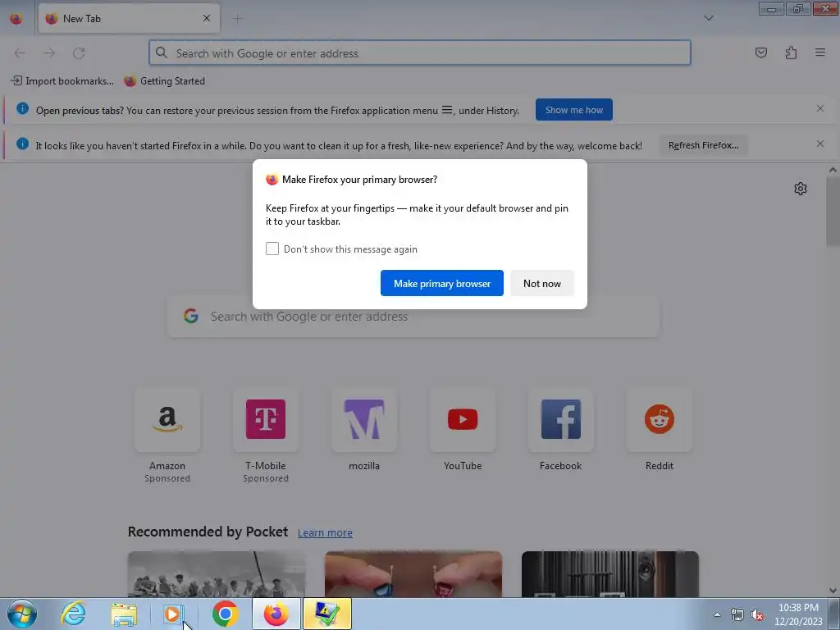This screenshot has width=840, height=630.
Task: Click the Show me how button
Action: (573, 110)
